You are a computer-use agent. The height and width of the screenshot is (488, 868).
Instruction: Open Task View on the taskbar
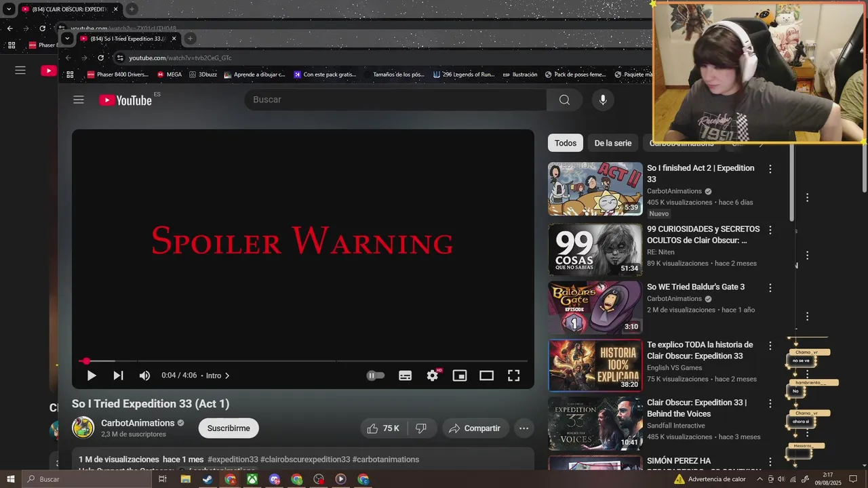pyautogui.click(x=163, y=479)
